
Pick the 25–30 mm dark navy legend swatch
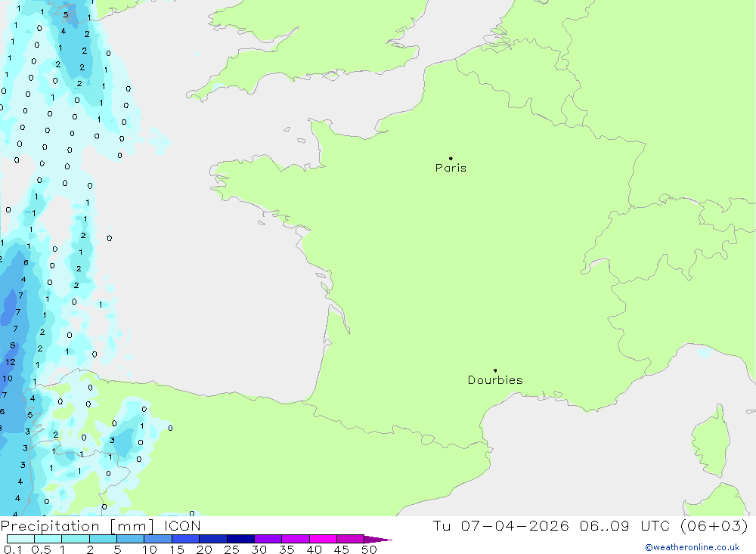coord(240,539)
